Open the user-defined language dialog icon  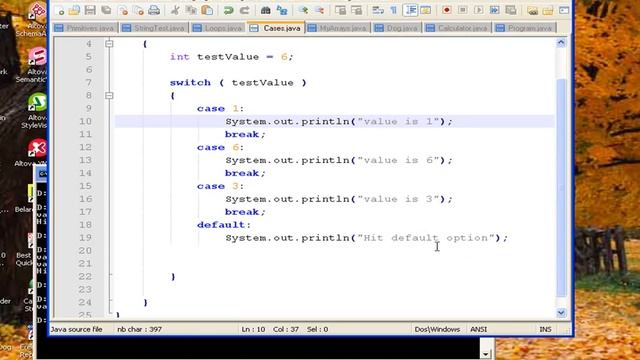tap(426, 10)
